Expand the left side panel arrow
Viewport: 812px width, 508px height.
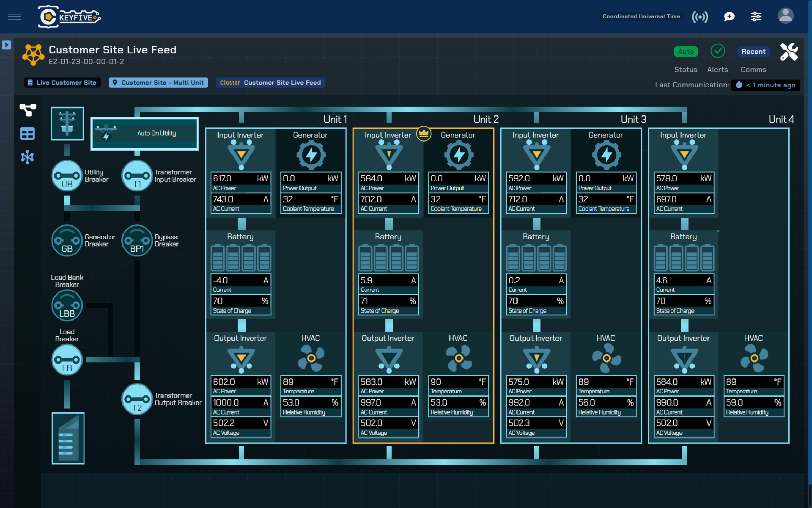(6, 45)
